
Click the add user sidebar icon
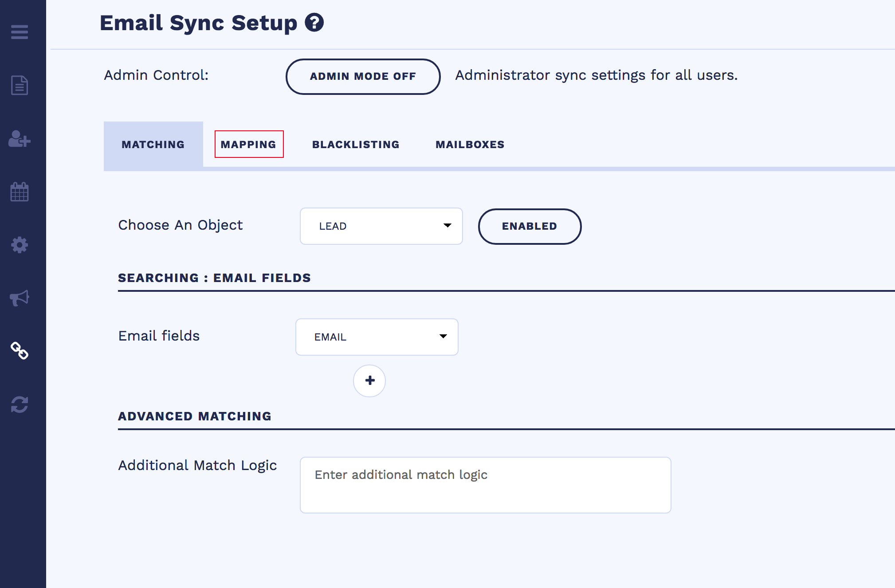(20, 139)
